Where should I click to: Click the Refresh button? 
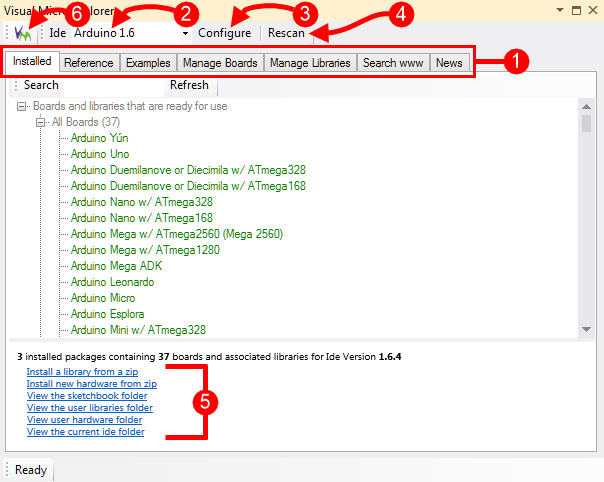189,85
